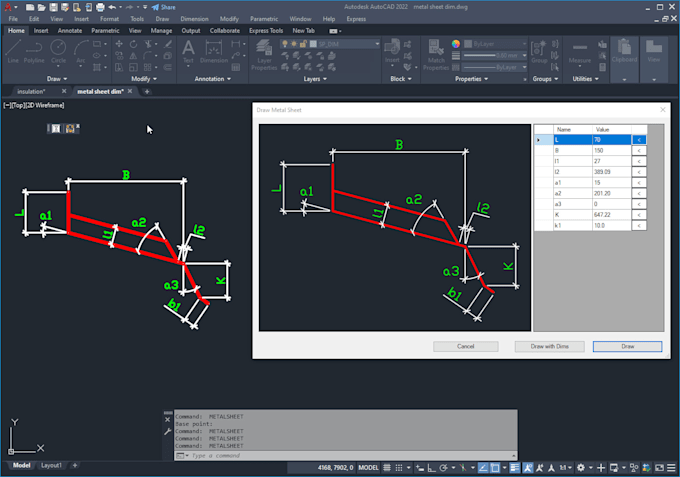
Task: Expand the Utilities panel
Action: coord(585,79)
